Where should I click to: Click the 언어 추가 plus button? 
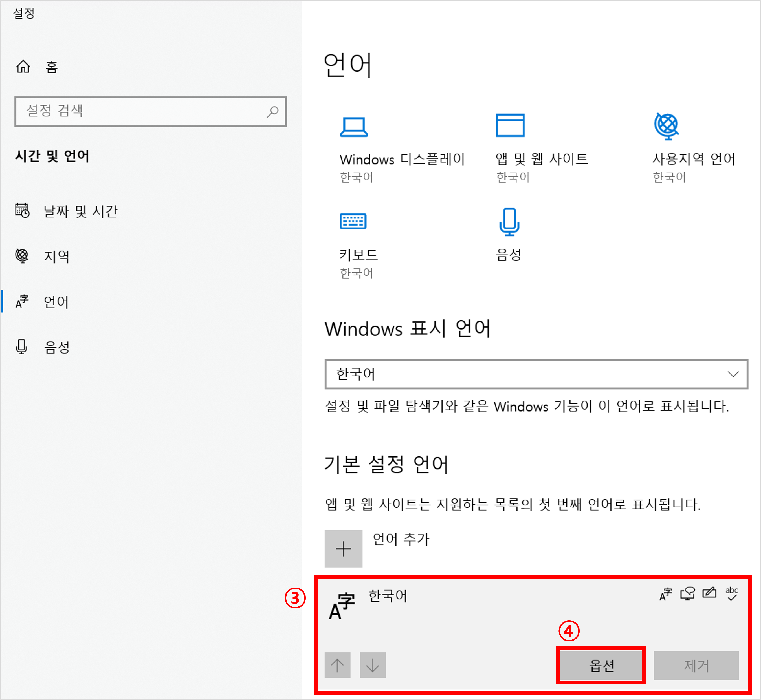pyautogui.click(x=343, y=549)
